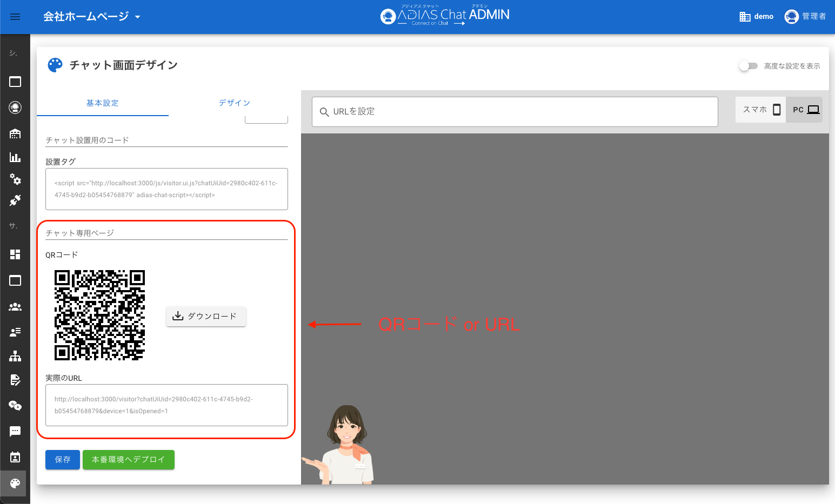
Task: Switch to the デザイン tab
Action: (x=234, y=103)
